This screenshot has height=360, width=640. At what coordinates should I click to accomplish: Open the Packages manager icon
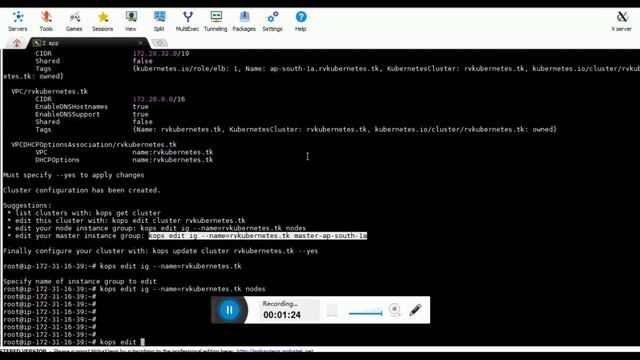pyautogui.click(x=244, y=21)
